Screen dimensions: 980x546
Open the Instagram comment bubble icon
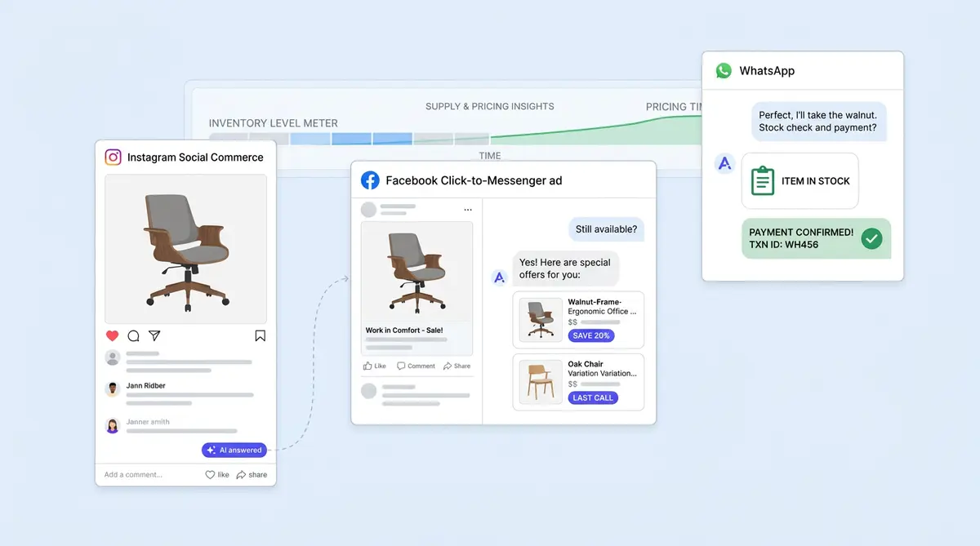133,335
